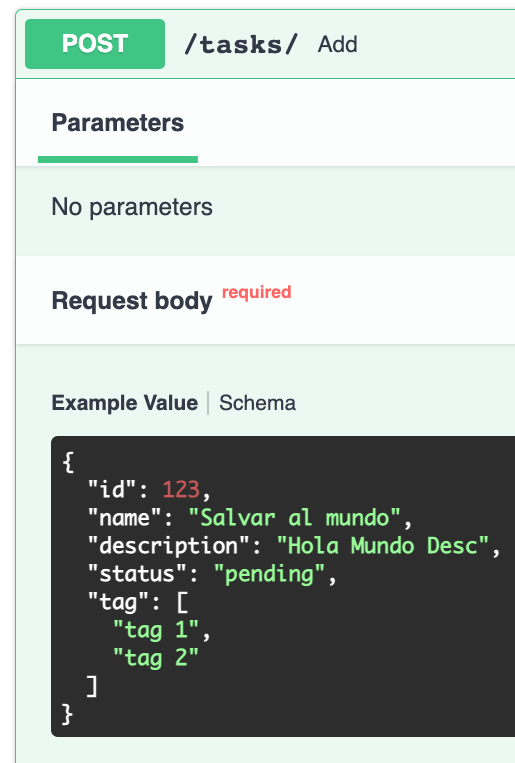Screen dimensions: 515x763
Task: Click the "name" key in example
Action: (125, 518)
